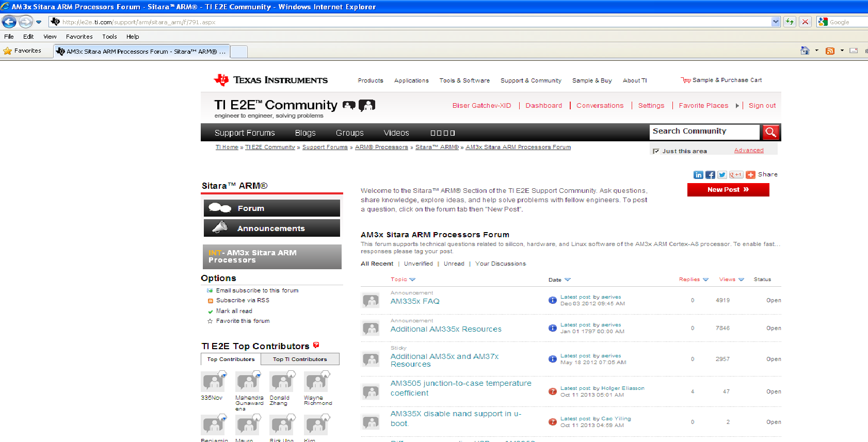Sort by Replies column arrow

pos(706,280)
